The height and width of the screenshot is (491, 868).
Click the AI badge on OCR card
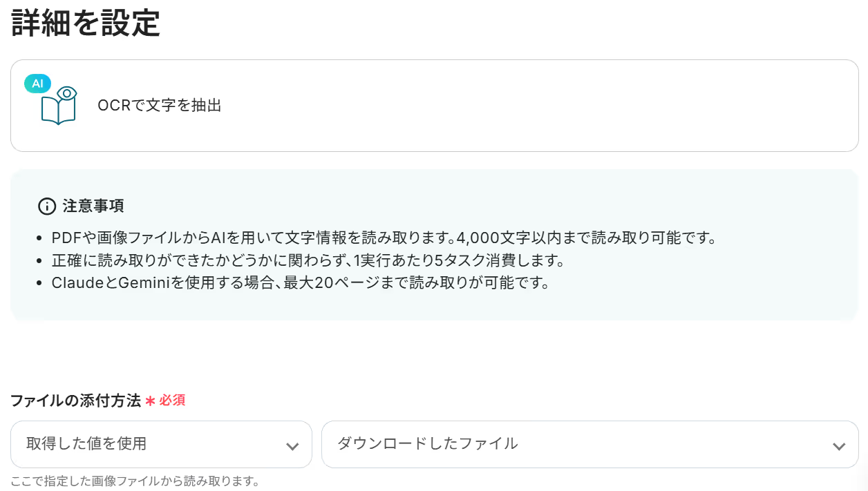tap(37, 84)
